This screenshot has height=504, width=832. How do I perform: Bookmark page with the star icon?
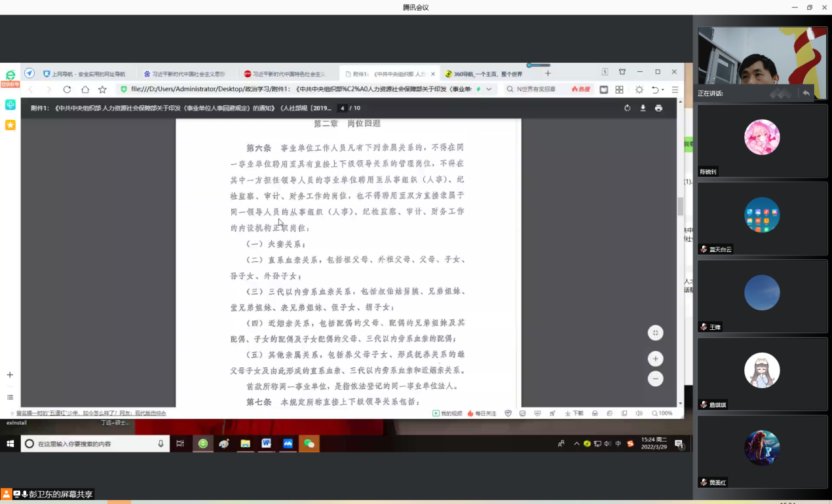point(102,89)
